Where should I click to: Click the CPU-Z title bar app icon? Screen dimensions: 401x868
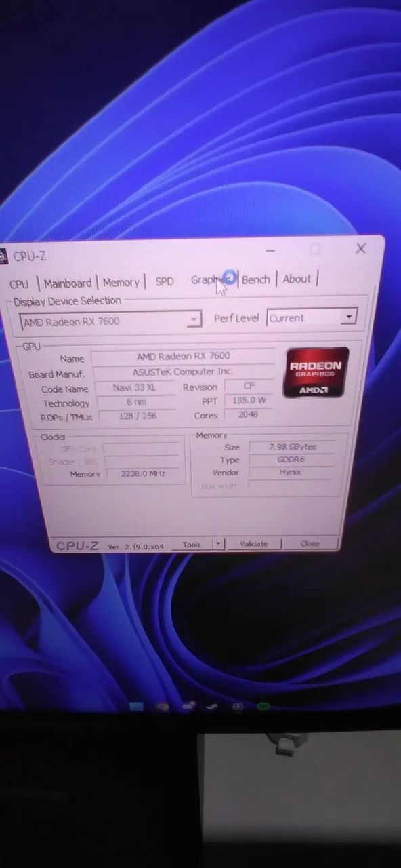[3, 256]
